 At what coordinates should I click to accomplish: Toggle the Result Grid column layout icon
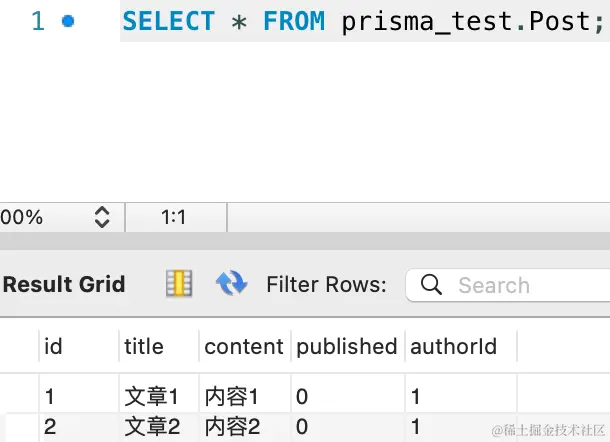point(179,284)
